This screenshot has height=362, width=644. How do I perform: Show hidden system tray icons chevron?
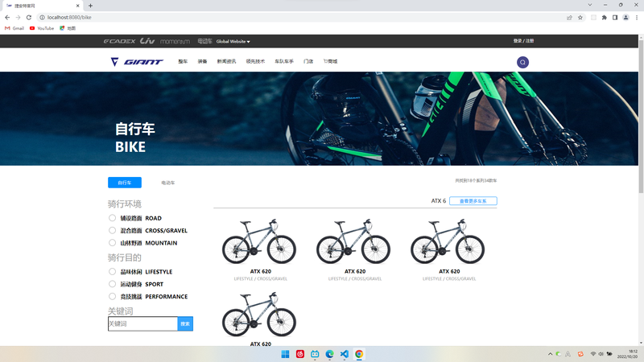pyautogui.click(x=550, y=354)
